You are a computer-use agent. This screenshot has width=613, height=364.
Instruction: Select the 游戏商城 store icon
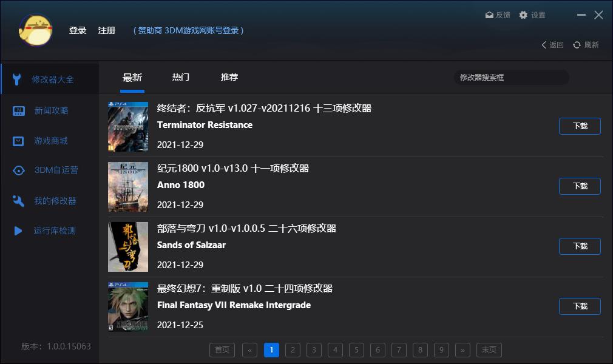pos(19,141)
